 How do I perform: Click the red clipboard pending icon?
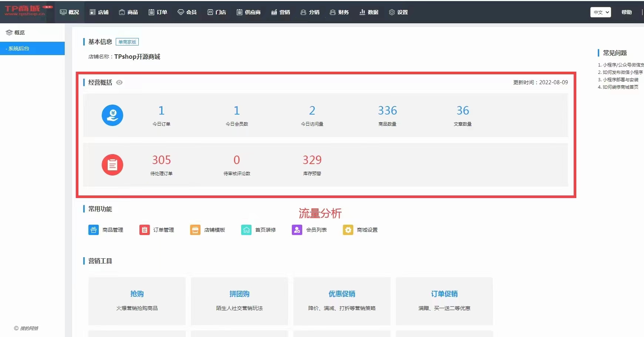click(x=112, y=165)
